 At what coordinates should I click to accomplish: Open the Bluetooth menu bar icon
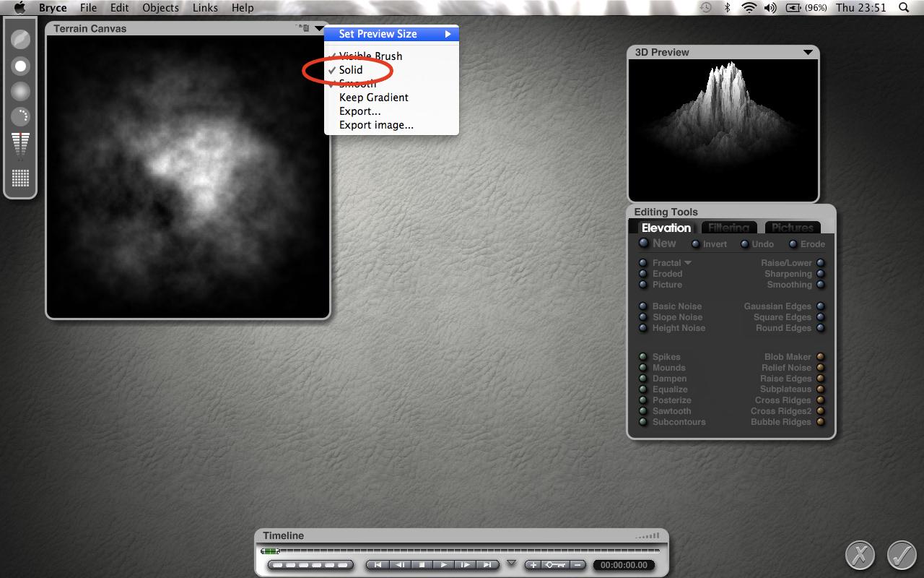(x=728, y=8)
